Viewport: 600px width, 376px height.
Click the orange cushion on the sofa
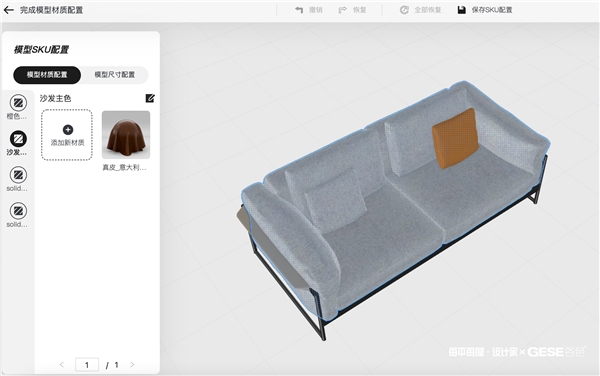pos(455,138)
